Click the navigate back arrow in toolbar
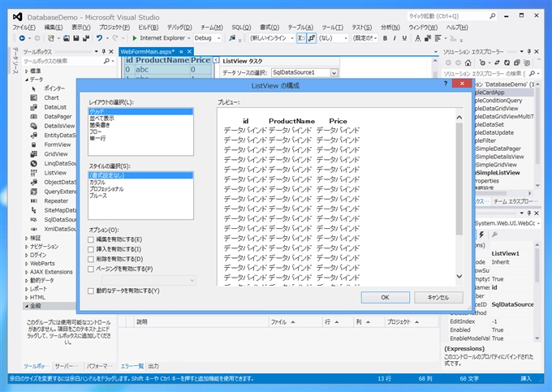The height and width of the screenshot is (392, 552). [x=22, y=38]
